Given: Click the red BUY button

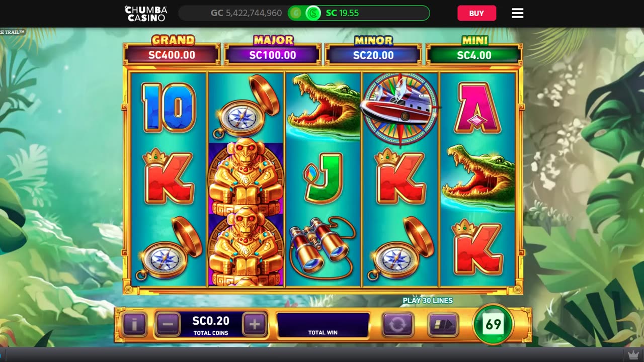Looking at the screenshot, I should point(476,13).
